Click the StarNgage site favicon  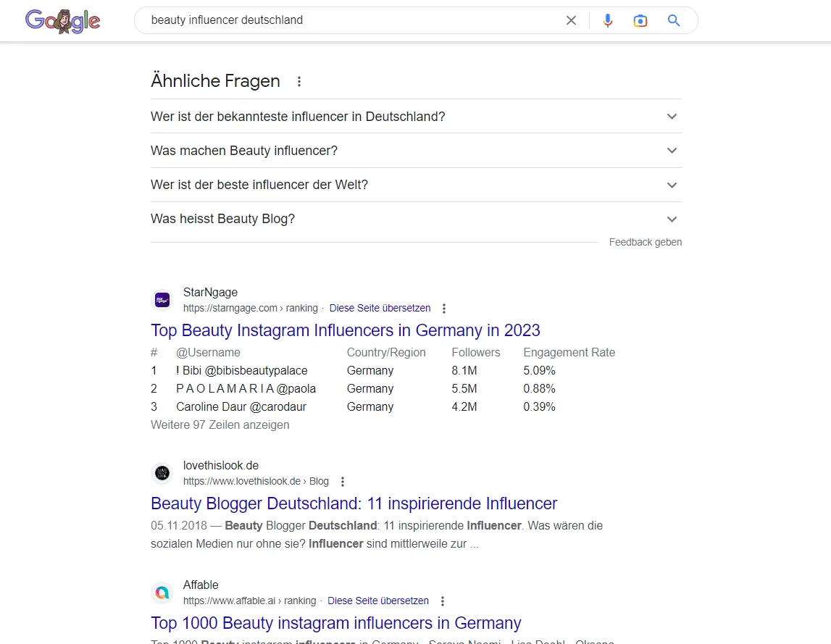click(162, 300)
